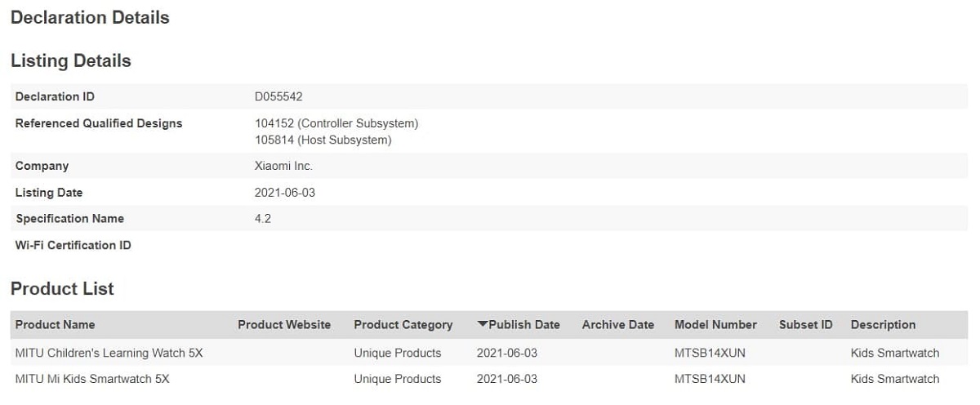The image size is (980, 405).
Task: Click the Description column header
Action: coord(883,325)
